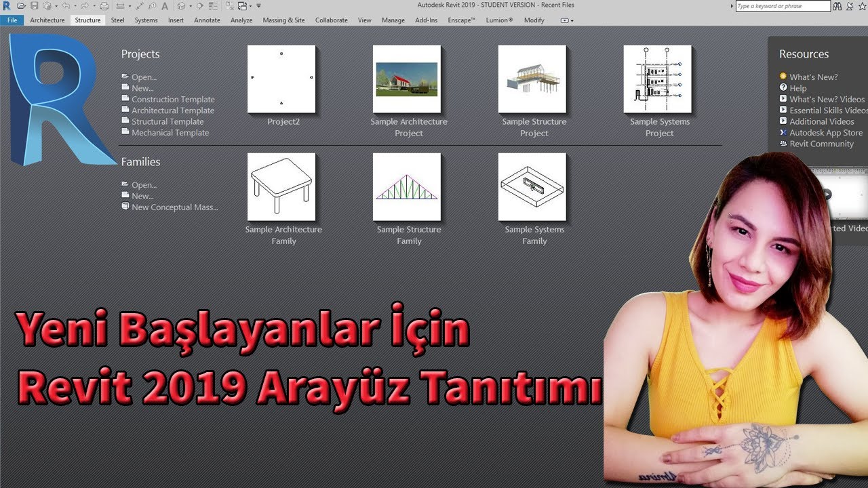Open the Annotate ribbon tab
This screenshot has width=868, height=488.
207,20
